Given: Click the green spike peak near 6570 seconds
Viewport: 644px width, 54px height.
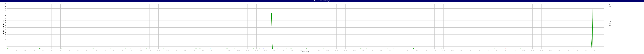Looking at the screenshot, I should click(x=592, y=9).
